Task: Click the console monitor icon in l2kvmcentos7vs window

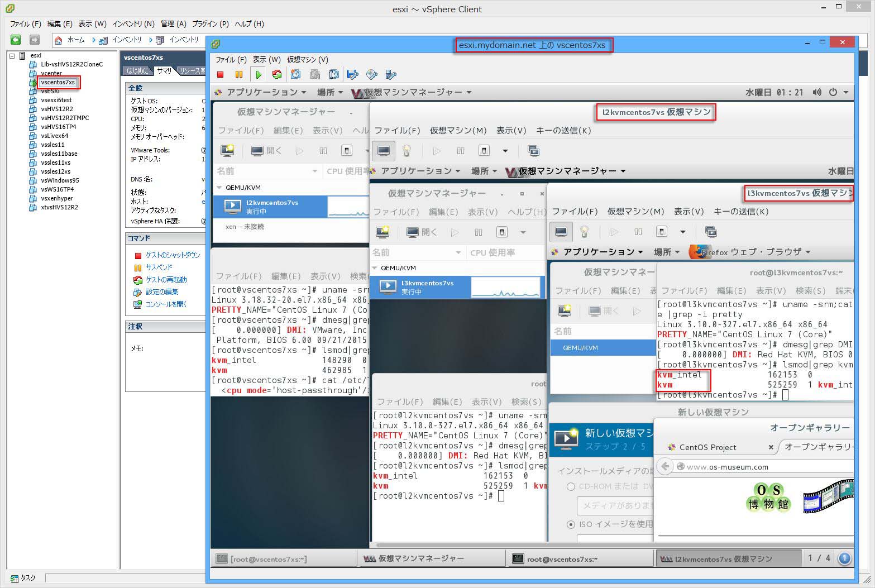Action: pyautogui.click(x=384, y=151)
